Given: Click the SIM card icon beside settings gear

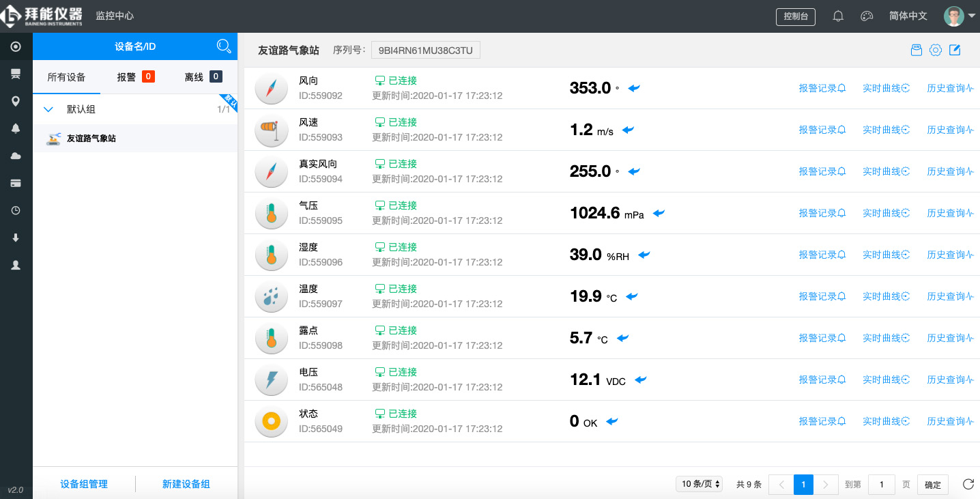Looking at the screenshot, I should tap(916, 49).
